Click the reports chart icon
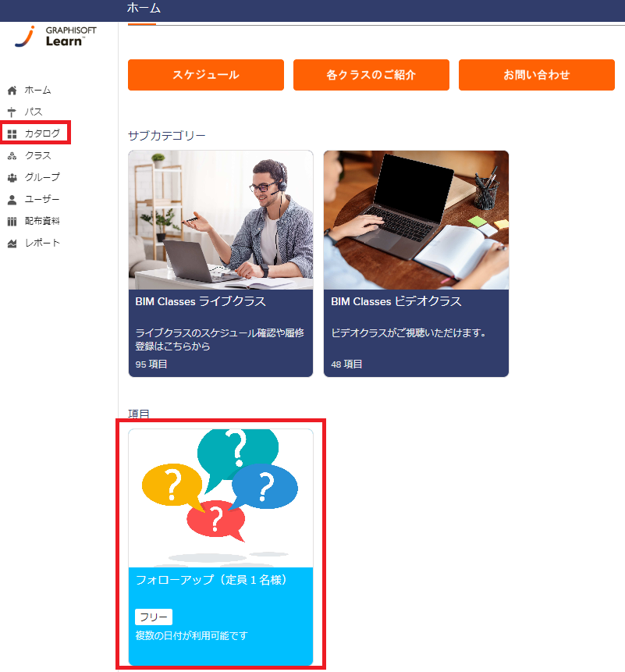Screen dimensions: 625x672 point(12,244)
